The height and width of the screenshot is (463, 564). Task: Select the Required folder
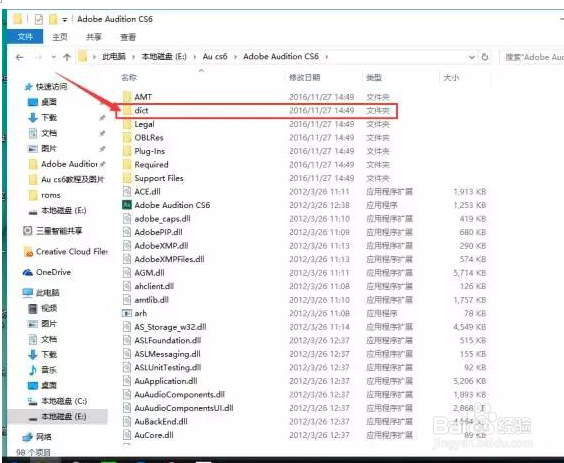[151, 164]
